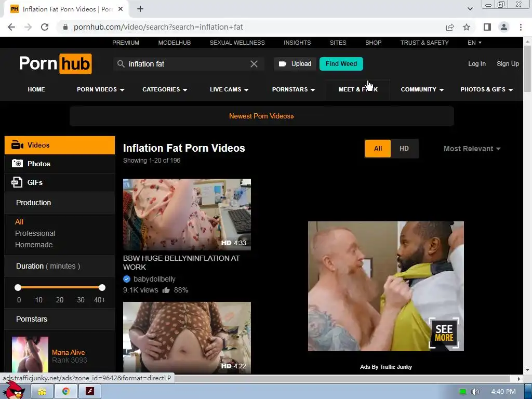This screenshot has width=532, height=399.
Task: Open the file explorer taskbar icon
Action: [x=42, y=392]
